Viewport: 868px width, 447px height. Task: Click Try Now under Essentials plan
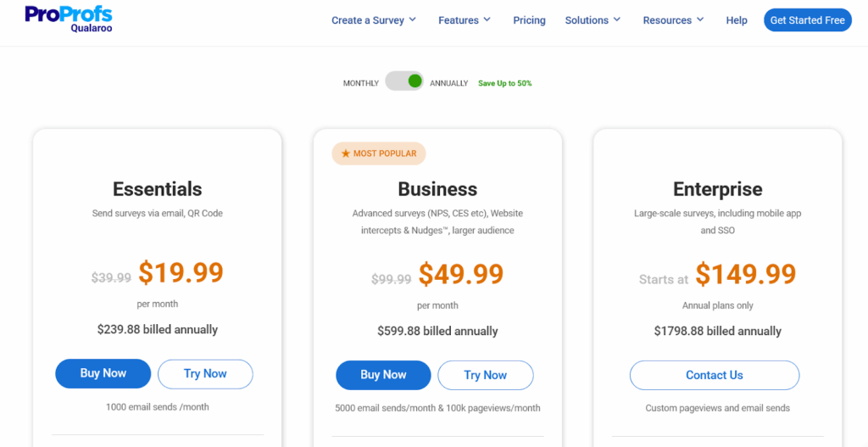(x=205, y=374)
